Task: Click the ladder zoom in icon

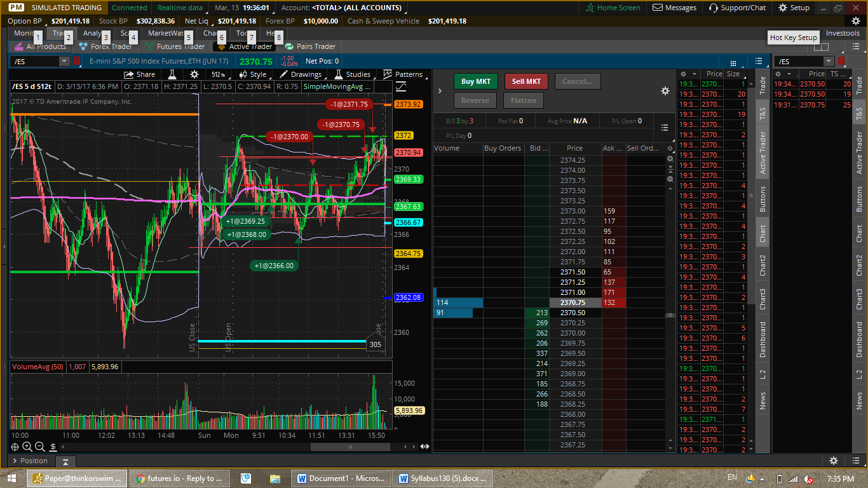Action: [x=670, y=159]
